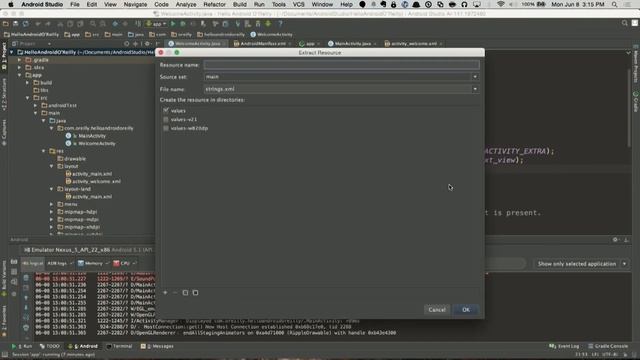The image size is (640, 360).
Task: Click the plus icon in Extract Resource dialog
Action: pyautogui.click(x=165, y=293)
